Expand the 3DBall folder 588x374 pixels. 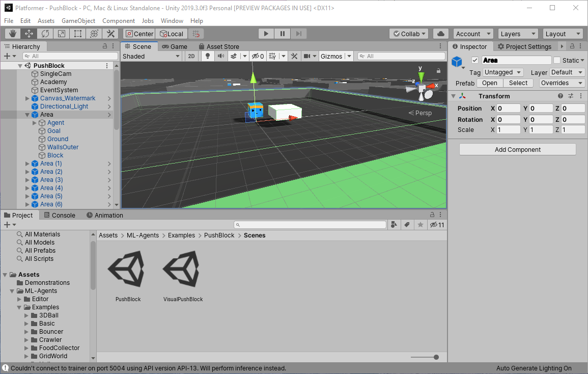26,315
